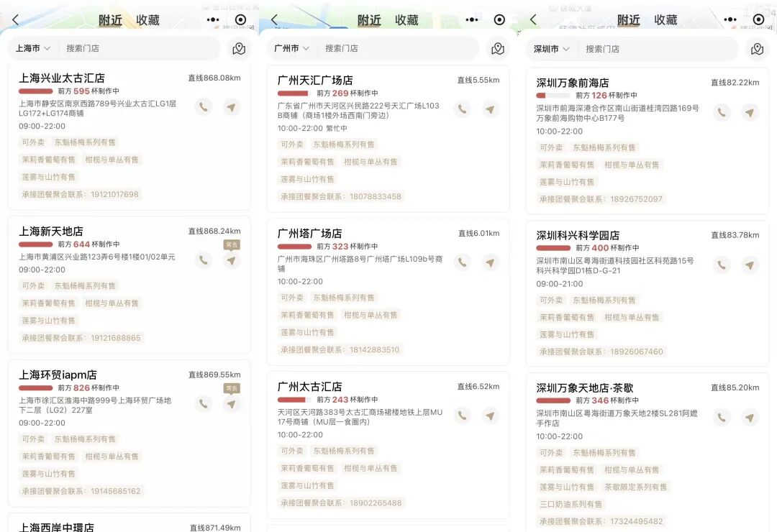
Task: Call the 上海环贸iapm店 store
Action: (x=203, y=404)
